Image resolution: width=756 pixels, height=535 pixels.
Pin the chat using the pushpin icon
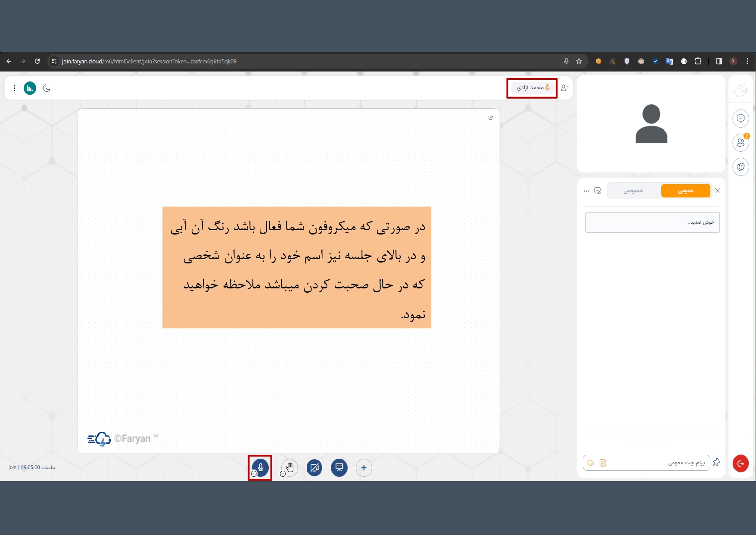point(716,462)
